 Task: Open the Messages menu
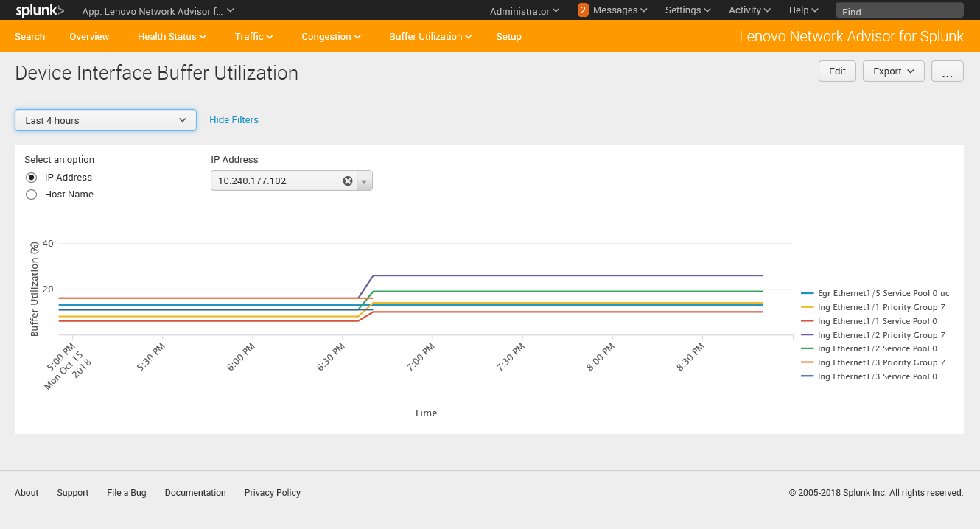[620, 10]
